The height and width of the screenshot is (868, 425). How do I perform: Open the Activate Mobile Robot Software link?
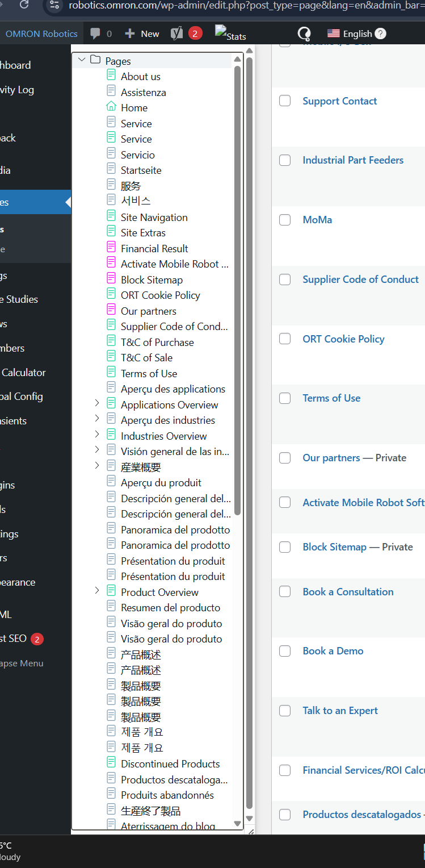coord(364,503)
